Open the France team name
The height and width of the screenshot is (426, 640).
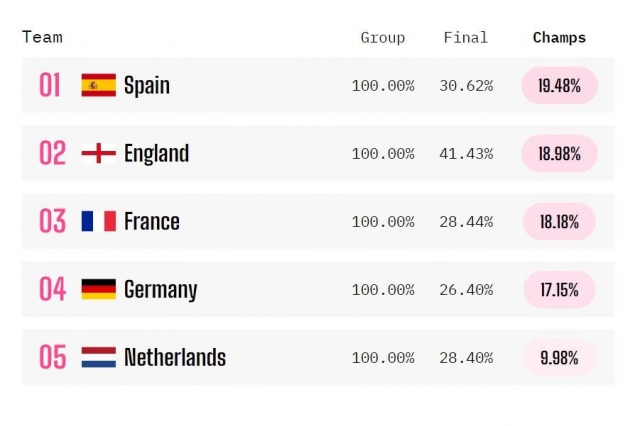152,222
